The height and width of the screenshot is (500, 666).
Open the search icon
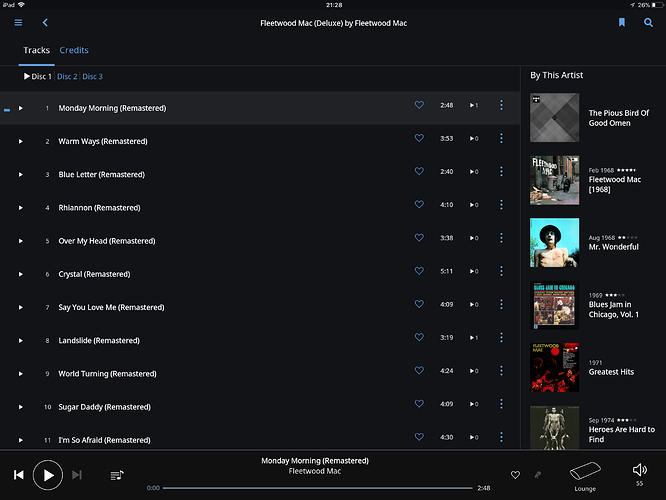[x=648, y=23]
